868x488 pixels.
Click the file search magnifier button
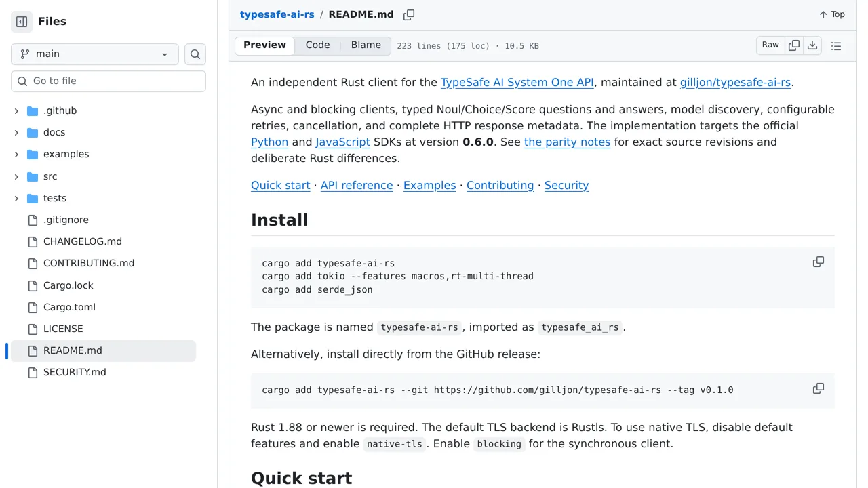point(195,54)
